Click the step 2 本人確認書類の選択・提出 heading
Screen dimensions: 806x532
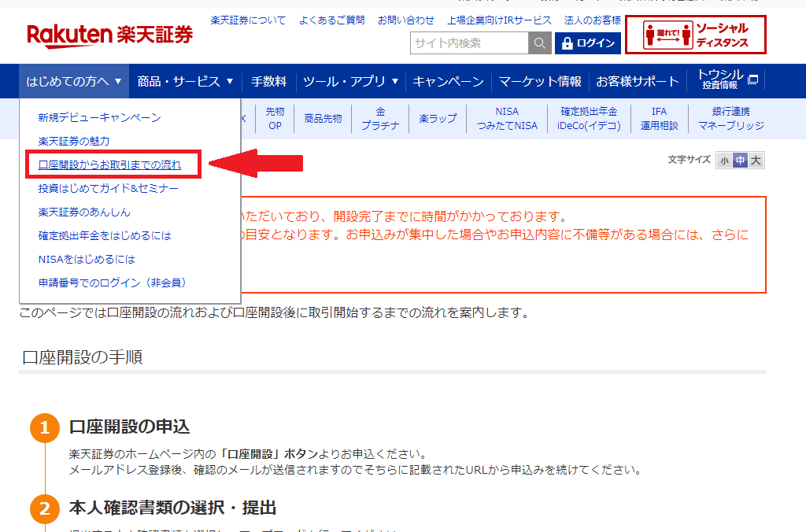[x=172, y=508]
